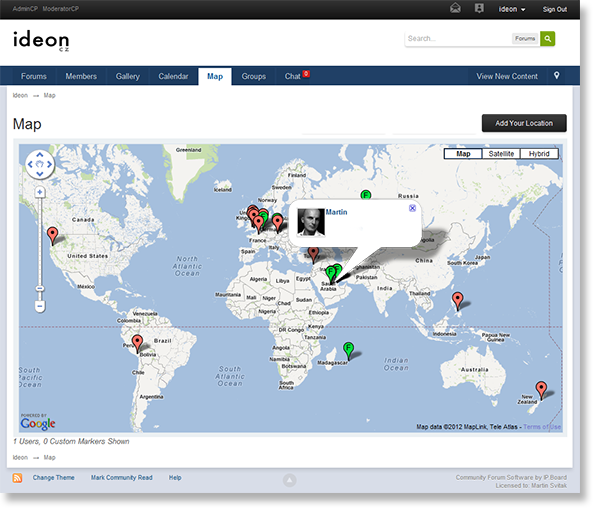Click the ideon.cz site logo

click(x=41, y=41)
